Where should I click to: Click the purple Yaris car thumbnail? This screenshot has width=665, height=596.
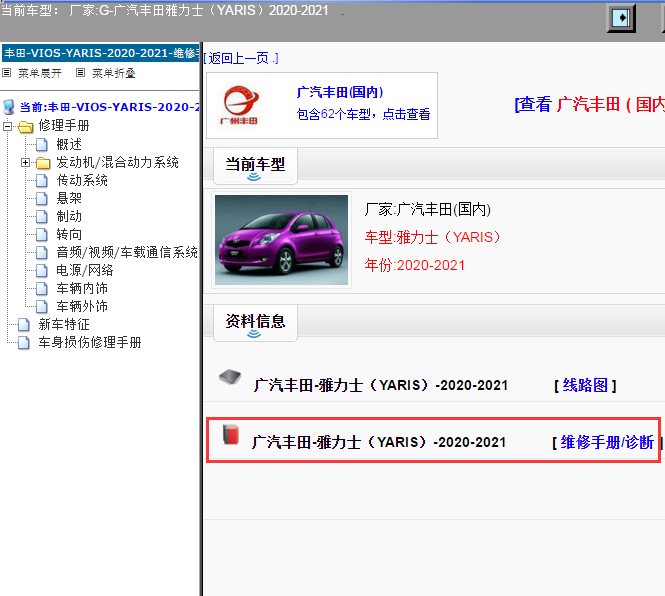click(x=282, y=240)
